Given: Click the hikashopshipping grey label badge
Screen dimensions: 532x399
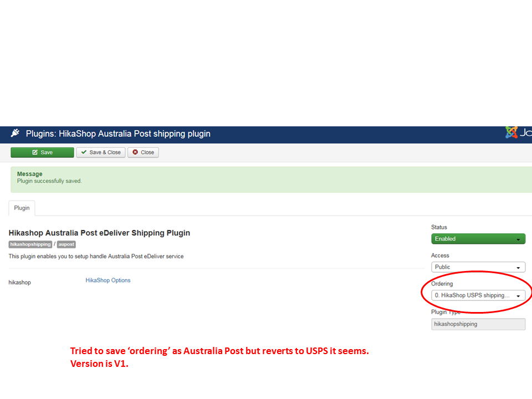Looking at the screenshot, I should tap(30, 244).
